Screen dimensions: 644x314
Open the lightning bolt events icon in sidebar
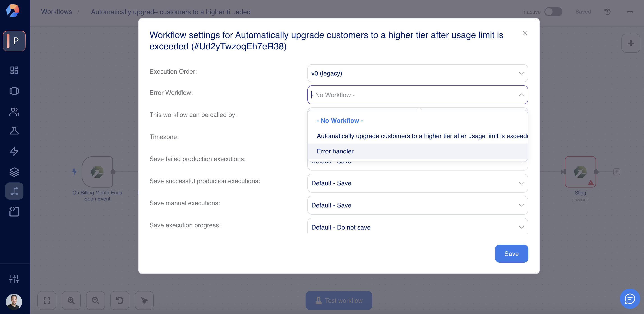click(14, 151)
